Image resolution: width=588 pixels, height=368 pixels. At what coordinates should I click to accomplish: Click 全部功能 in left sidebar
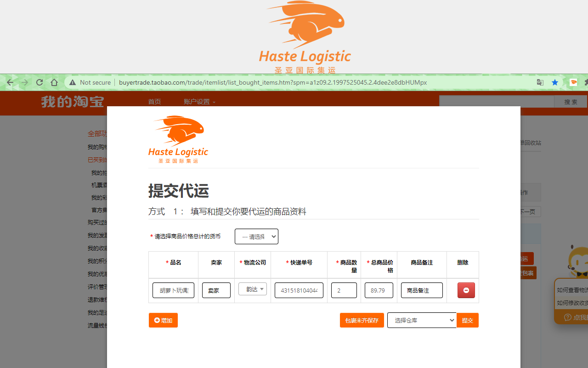[97, 134]
